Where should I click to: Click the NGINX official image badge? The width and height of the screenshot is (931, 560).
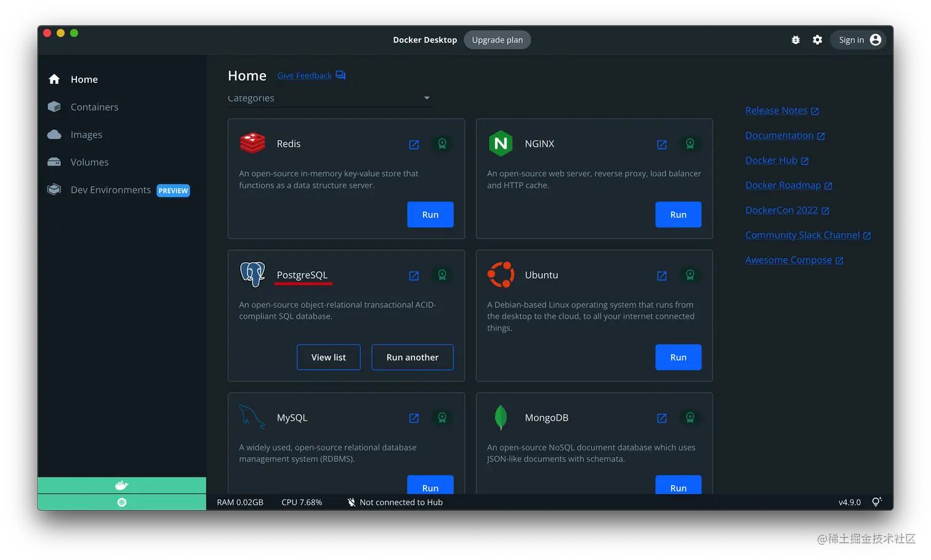(690, 144)
